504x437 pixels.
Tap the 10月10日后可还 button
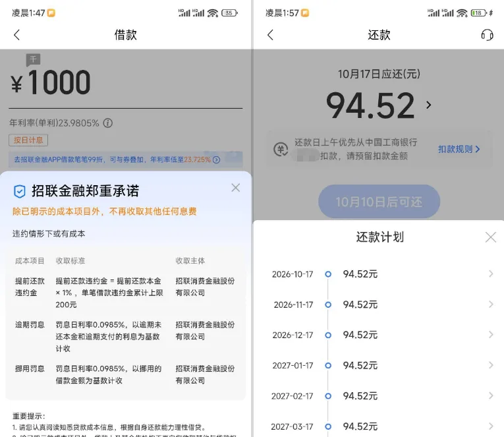pos(379,202)
